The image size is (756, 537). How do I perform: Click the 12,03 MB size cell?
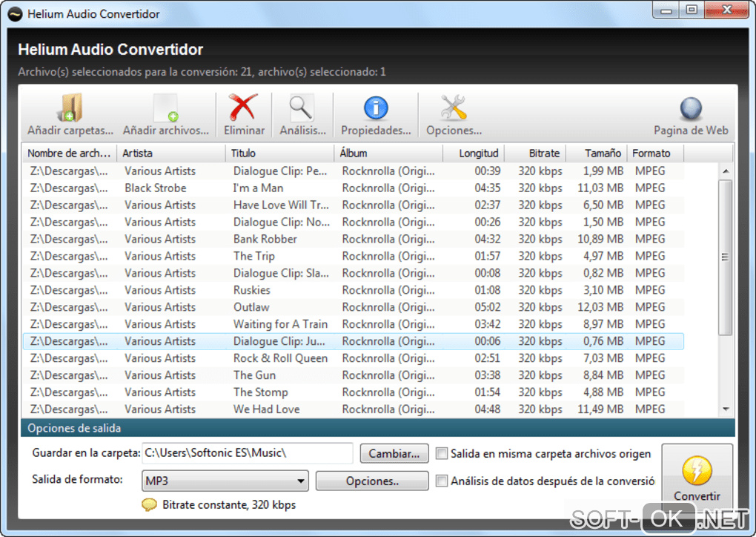pyautogui.click(x=600, y=307)
